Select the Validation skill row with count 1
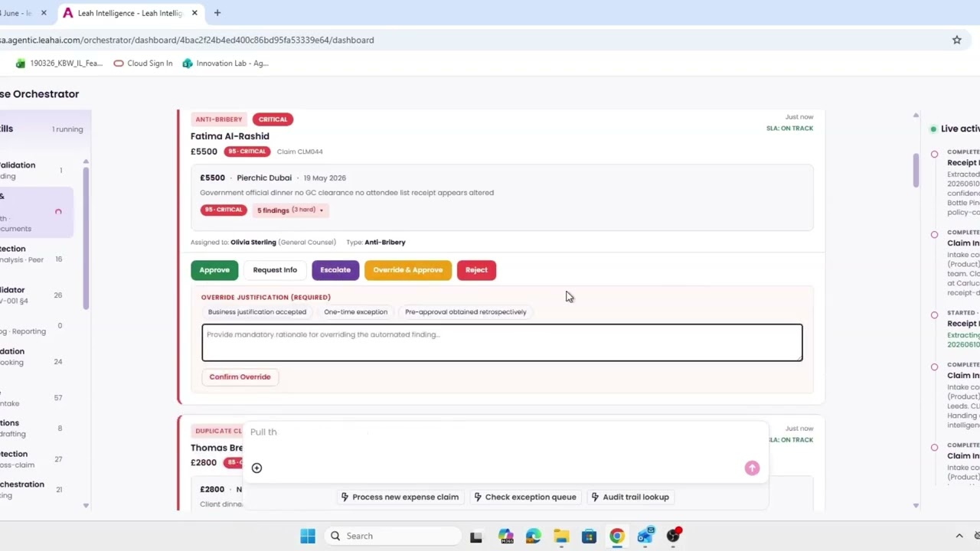This screenshot has width=980, height=551. (x=37, y=170)
